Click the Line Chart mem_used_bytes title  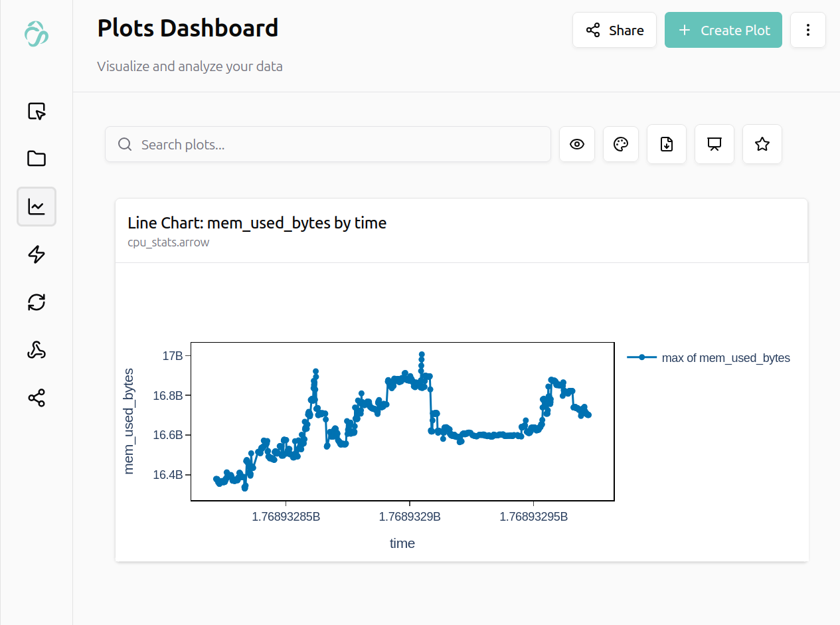click(257, 223)
